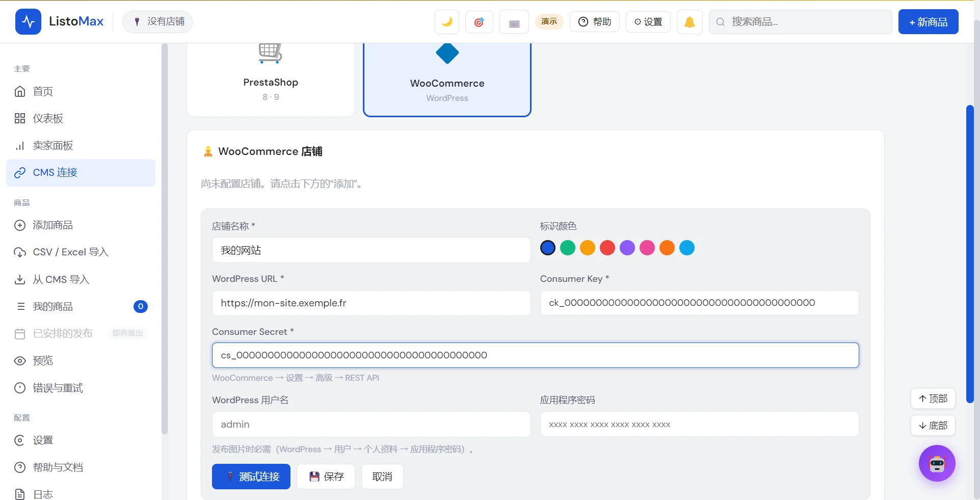Click the 店铺名称 input field
The image size is (980, 500).
pos(371,250)
